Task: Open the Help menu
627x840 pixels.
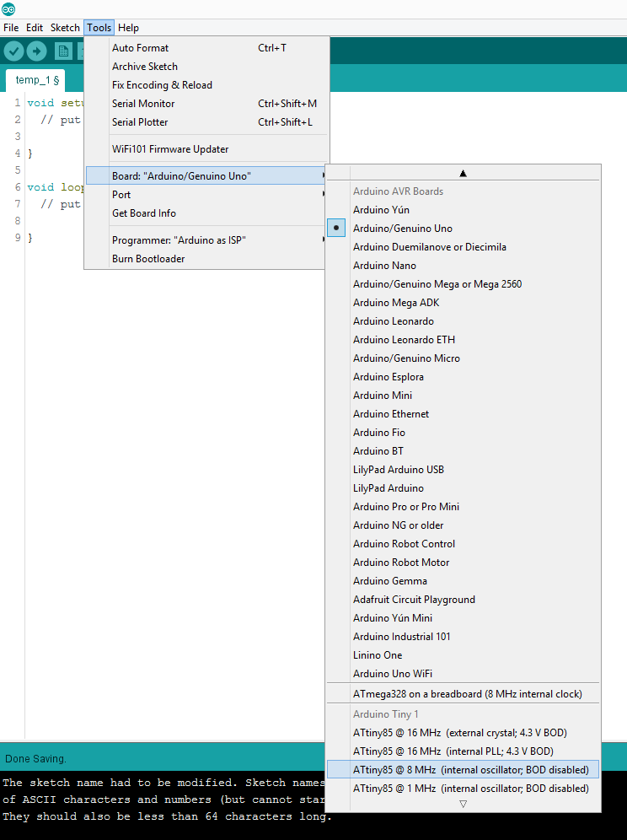Action: 128,27
